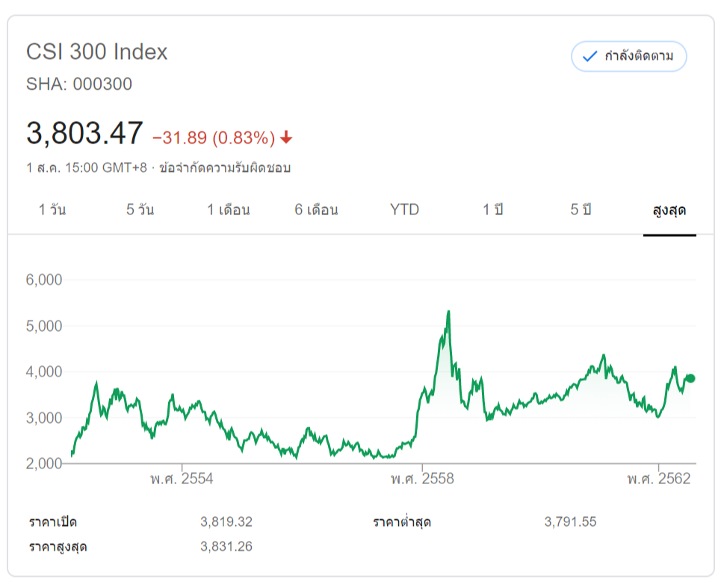
Task: Select the 1 วัน time range tab
Action: (52, 210)
